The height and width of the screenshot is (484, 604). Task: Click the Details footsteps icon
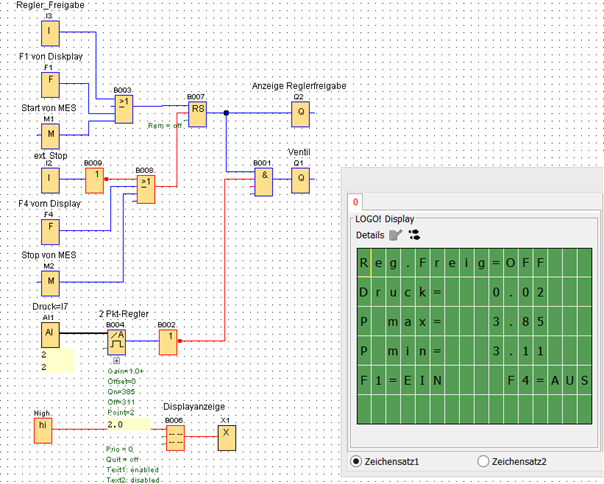[413, 235]
